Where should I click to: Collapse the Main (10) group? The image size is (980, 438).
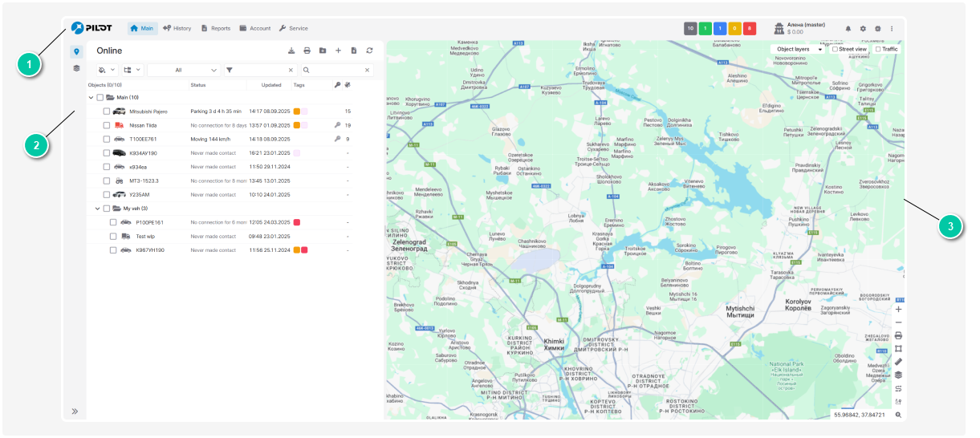[x=91, y=97]
